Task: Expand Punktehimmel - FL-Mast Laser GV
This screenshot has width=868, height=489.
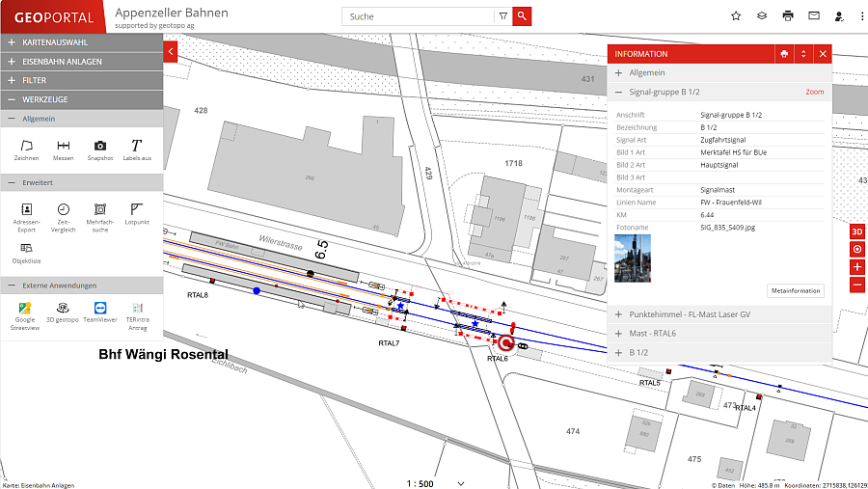Action: [x=719, y=314]
